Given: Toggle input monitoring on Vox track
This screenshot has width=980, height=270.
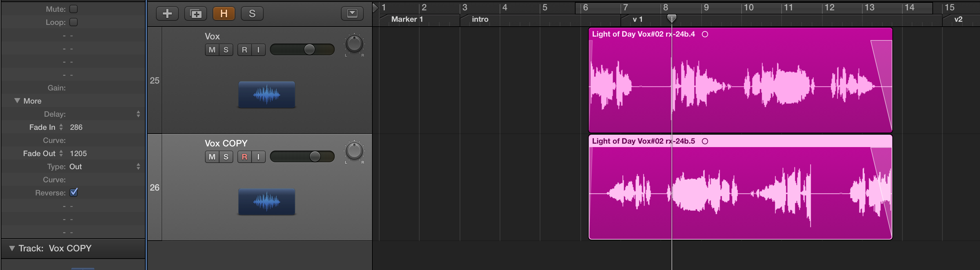Looking at the screenshot, I should [258, 50].
